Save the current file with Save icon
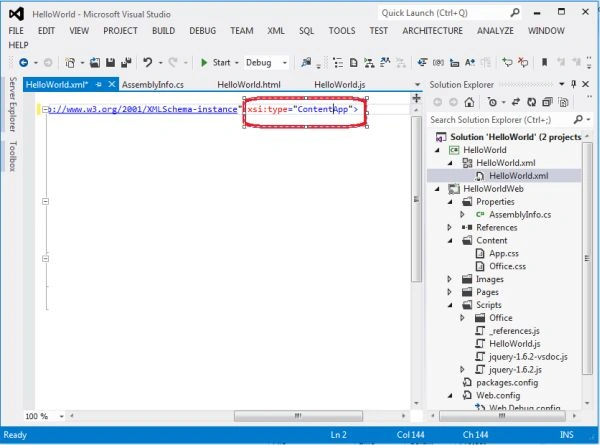 [111, 62]
